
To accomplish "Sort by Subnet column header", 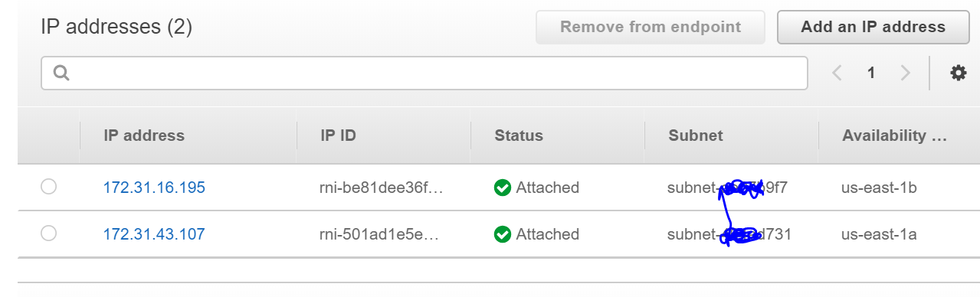I will (x=696, y=135).
